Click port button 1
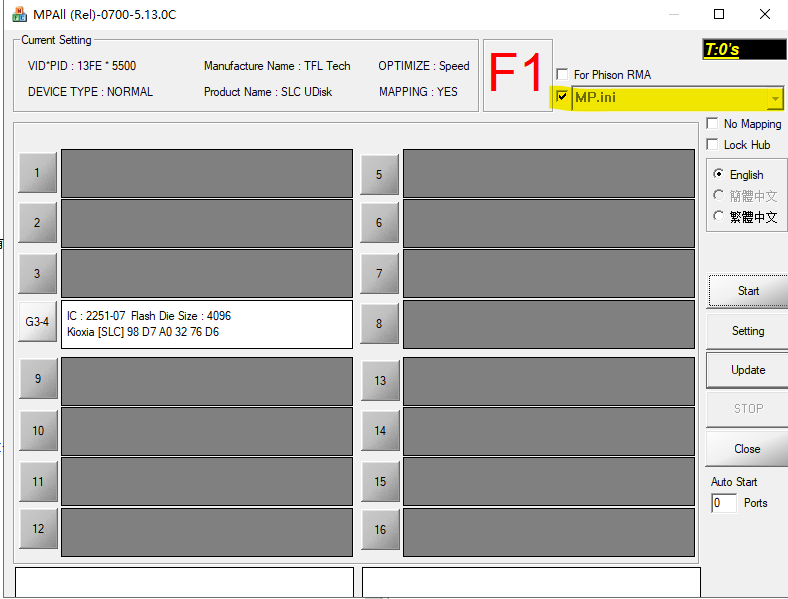 (38, 173)
